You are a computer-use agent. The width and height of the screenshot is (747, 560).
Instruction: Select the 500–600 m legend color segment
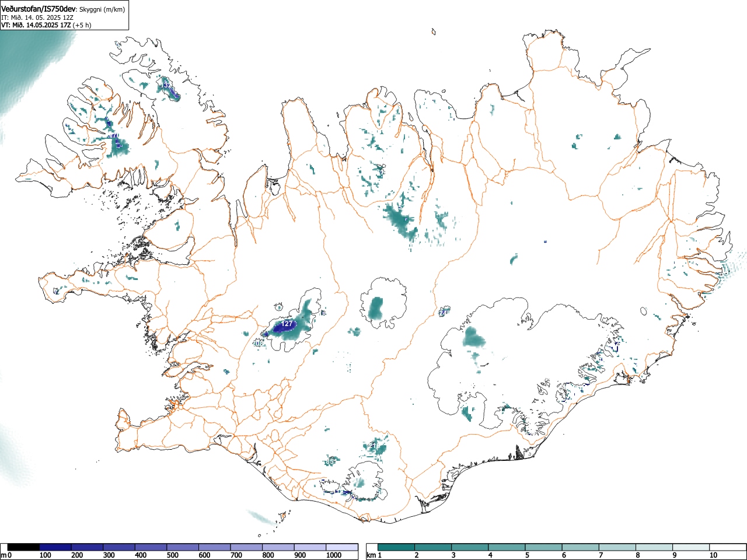(x=183, y=547)
